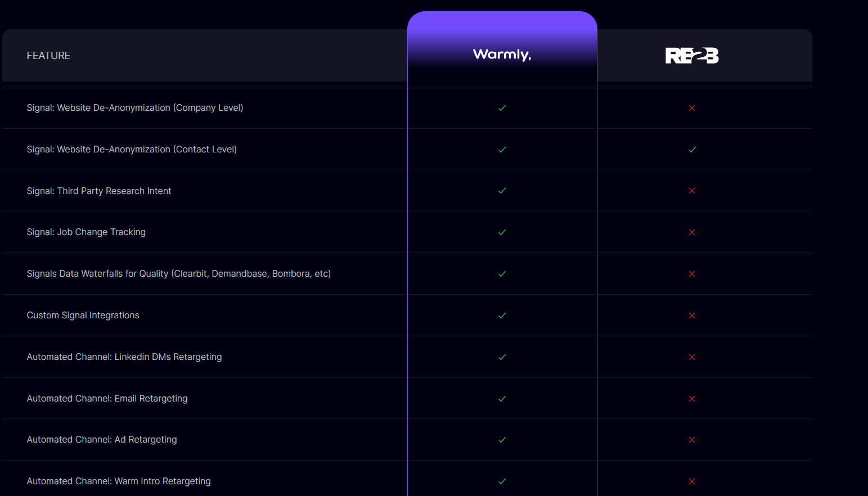
Task: Select 'Signal: Third Party Research Intent' text
Action: click(x=99, y=191)
